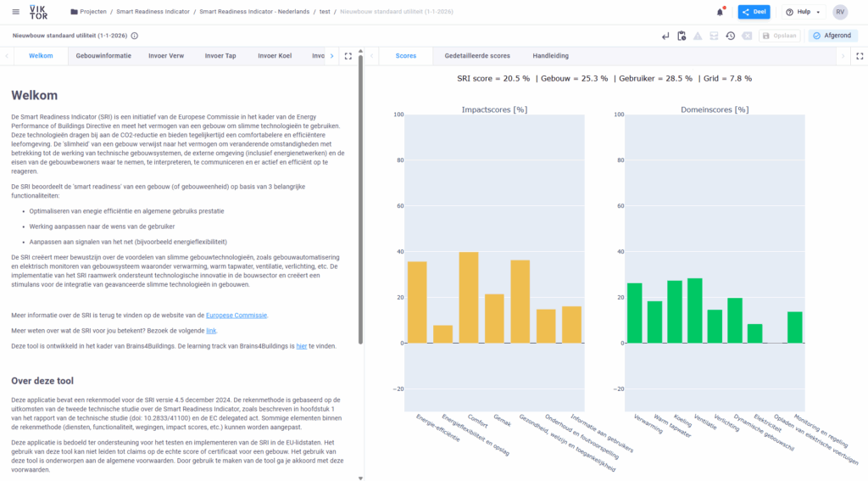Click the Impactscores [%] chart title
Screen dimensions: 868x481
point(494,109)
